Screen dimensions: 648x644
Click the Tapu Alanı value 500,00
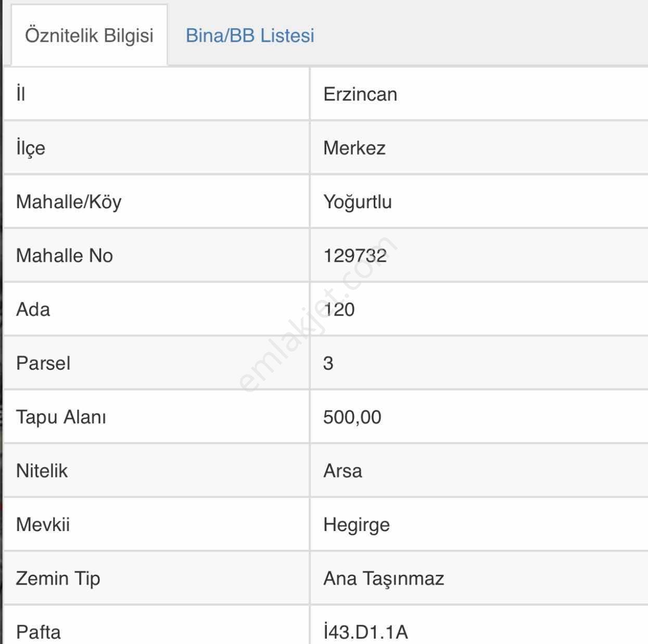(x=352, y=417)
